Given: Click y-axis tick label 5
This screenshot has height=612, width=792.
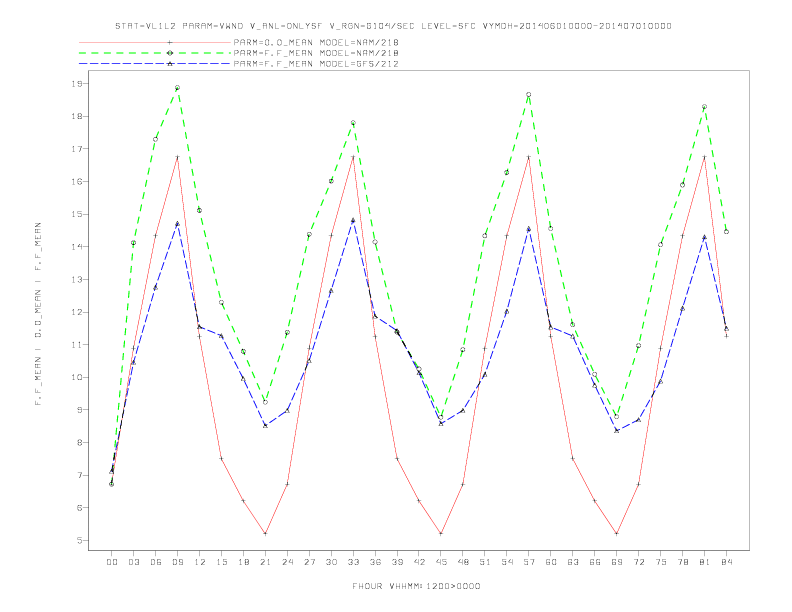Looking at the screenshot, I should pos(79,541).
